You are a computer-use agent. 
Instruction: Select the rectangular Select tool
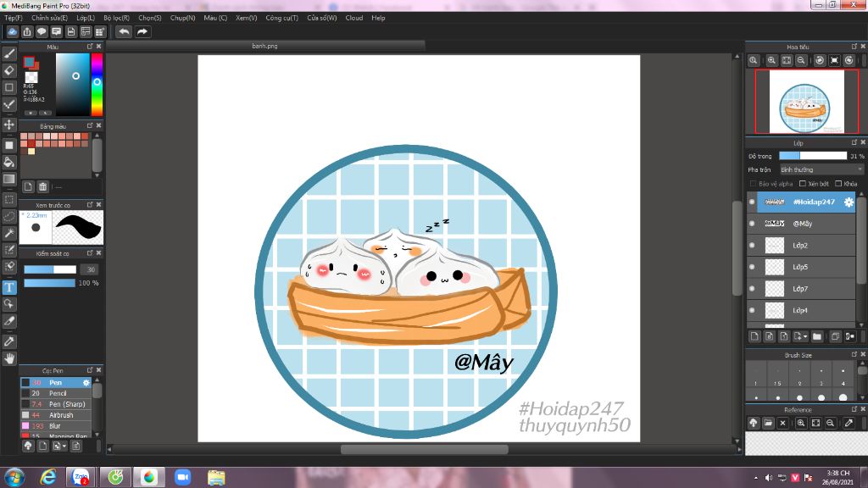click(x=9, y=199)
